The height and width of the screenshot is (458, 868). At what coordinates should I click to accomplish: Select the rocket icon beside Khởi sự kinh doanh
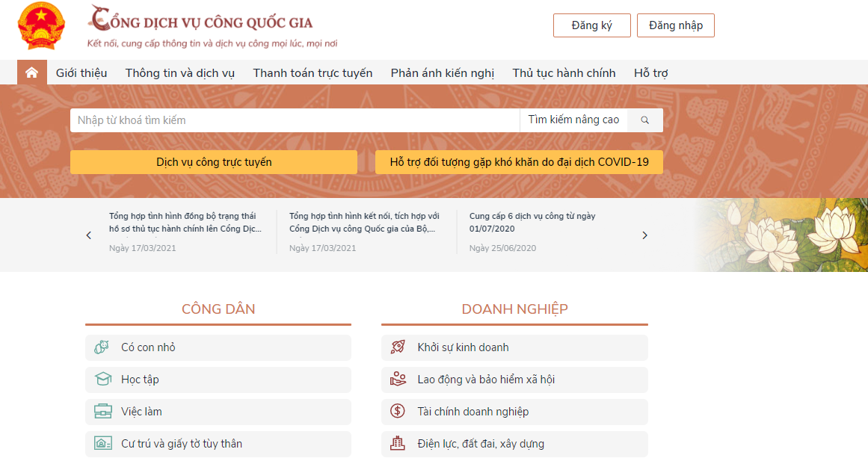click(x=396, y=347)
